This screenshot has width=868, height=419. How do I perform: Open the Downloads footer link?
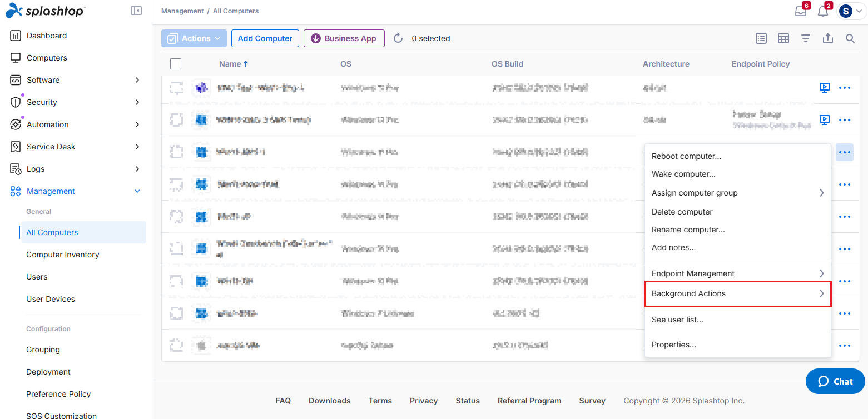330,401
